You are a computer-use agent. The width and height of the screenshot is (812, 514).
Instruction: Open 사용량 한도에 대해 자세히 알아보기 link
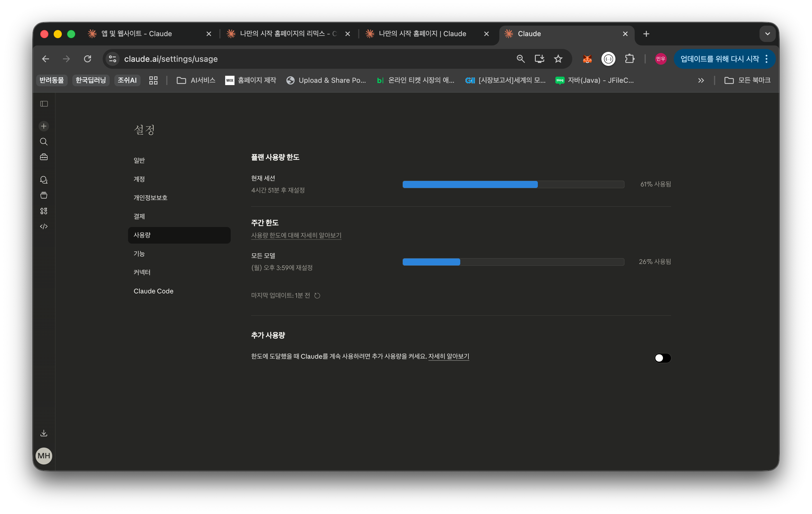[296, 235]
